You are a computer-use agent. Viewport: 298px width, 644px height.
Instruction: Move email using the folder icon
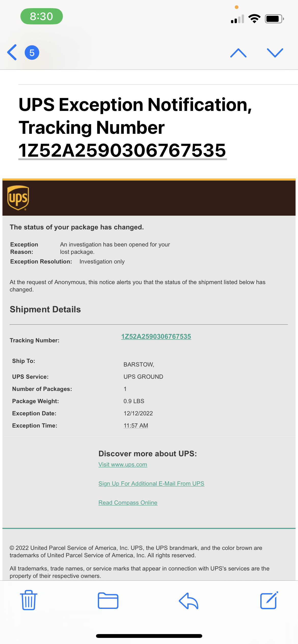tap(108, 601)
